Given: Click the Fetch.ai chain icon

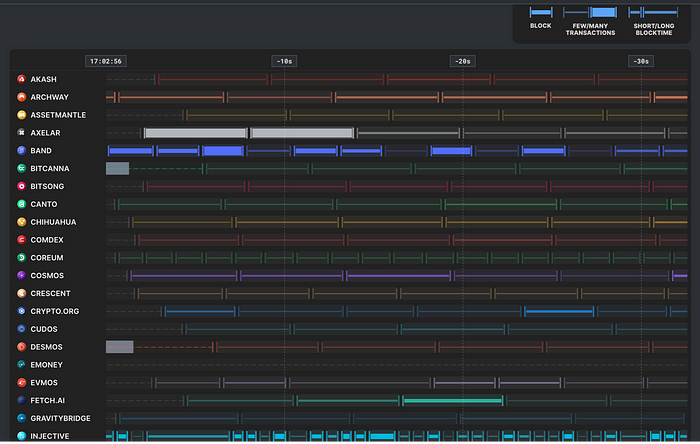Looking at the screenshot, I should [x=21, y=400].
